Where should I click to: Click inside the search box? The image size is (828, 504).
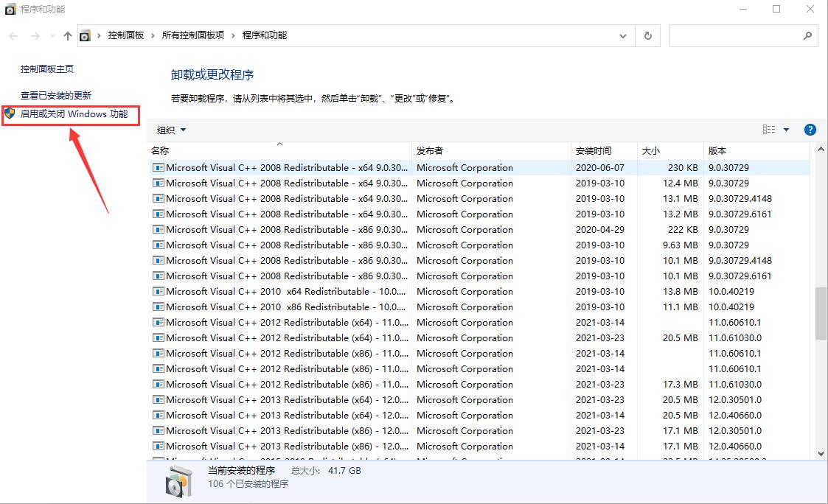737,35
